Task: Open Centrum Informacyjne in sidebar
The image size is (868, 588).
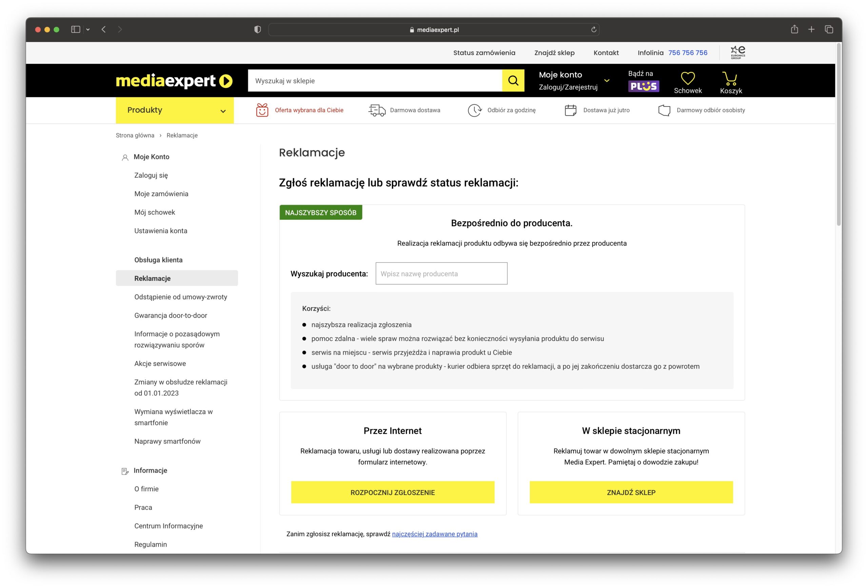Action: pos(169,526)
